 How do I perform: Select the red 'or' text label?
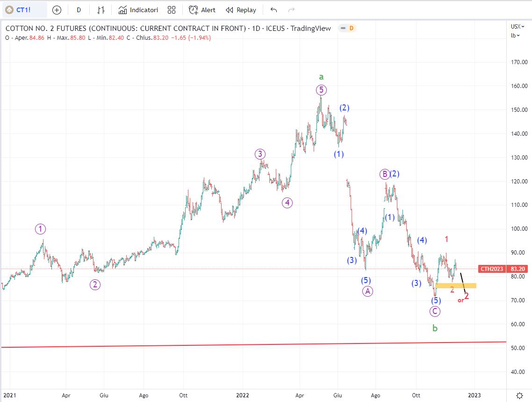click(x=460, y=300)
